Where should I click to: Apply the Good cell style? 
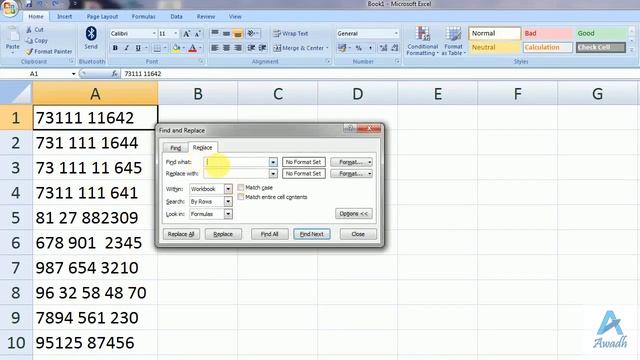point(601,33)
